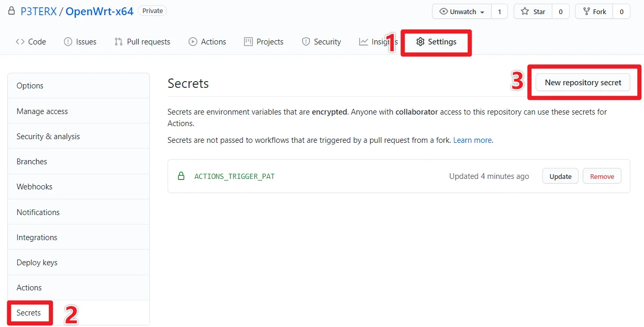This screenshot has height=327, width=644.
Task: Click the Actions play icon
Action: pyautogui.click(x=193, y=42)
